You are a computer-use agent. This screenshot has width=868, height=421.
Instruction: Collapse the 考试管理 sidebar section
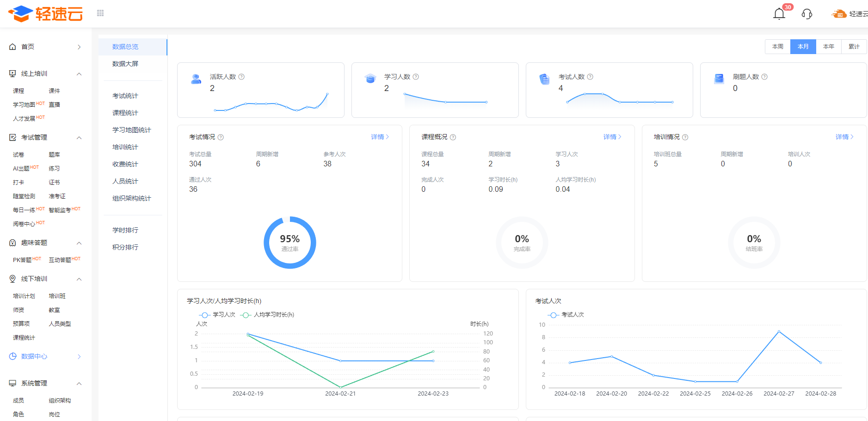(79, 138)
